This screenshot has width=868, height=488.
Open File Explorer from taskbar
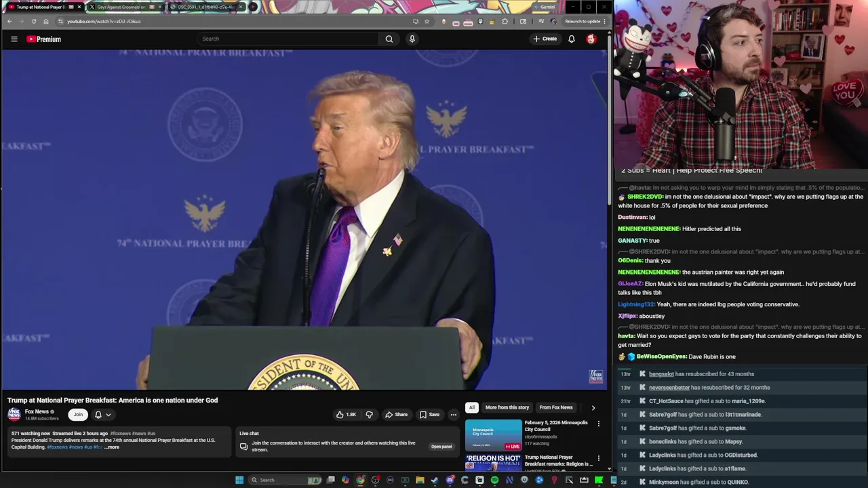pos(420,480)
